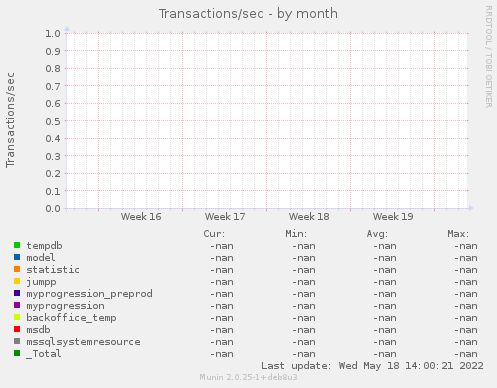Image resolution: width=497 pixels, height=388 pixels.
Task: Click the Week 17 axis label
Action: point(225,217)
